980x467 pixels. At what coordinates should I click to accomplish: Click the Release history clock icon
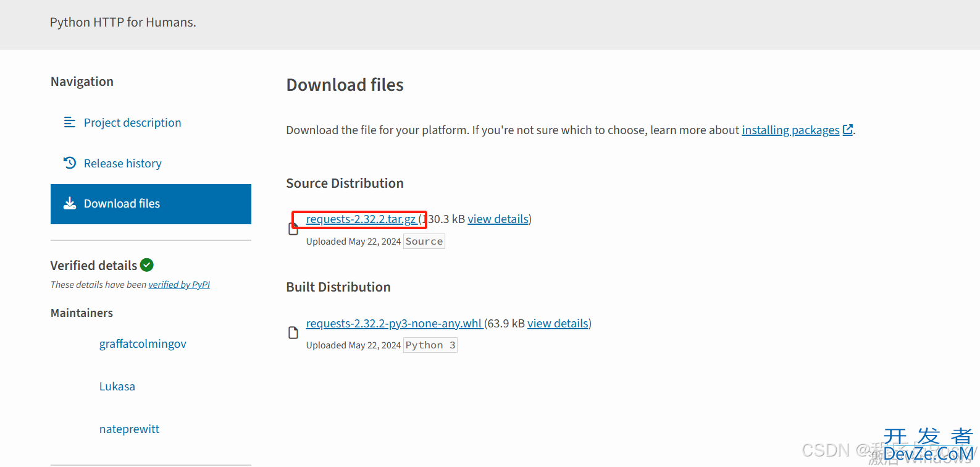[70, 163]
